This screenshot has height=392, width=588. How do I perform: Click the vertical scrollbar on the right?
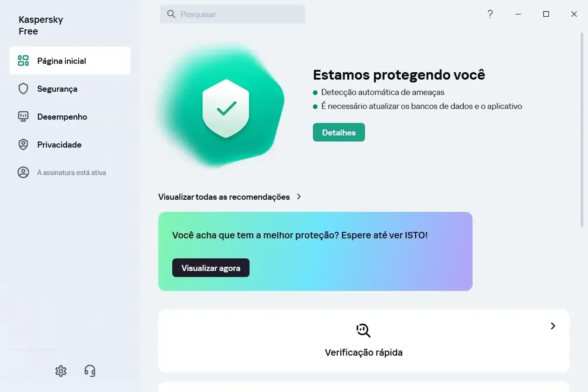(x=581, y=129)
